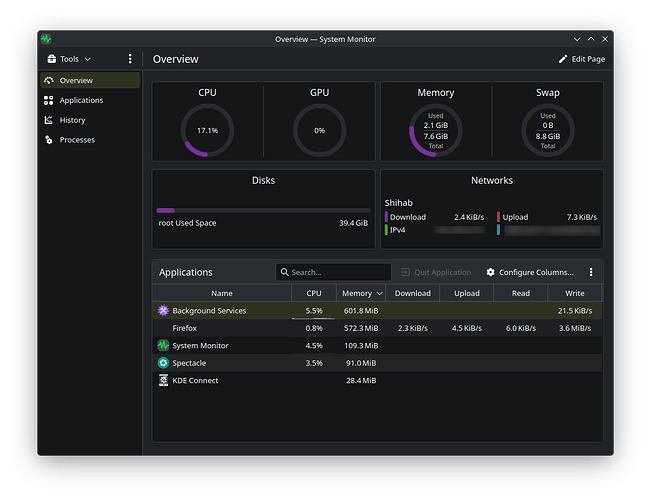Click the Spectacle app icon

(163, 363)
